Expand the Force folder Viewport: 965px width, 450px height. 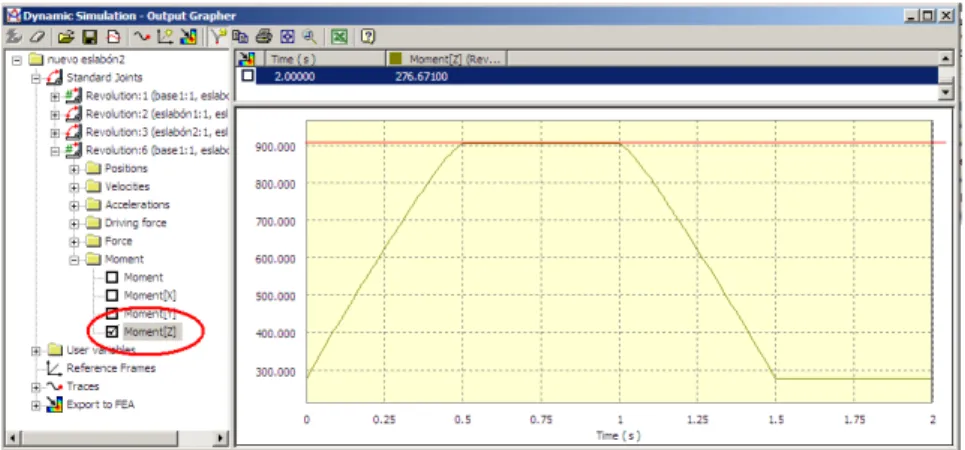[74, 241]
